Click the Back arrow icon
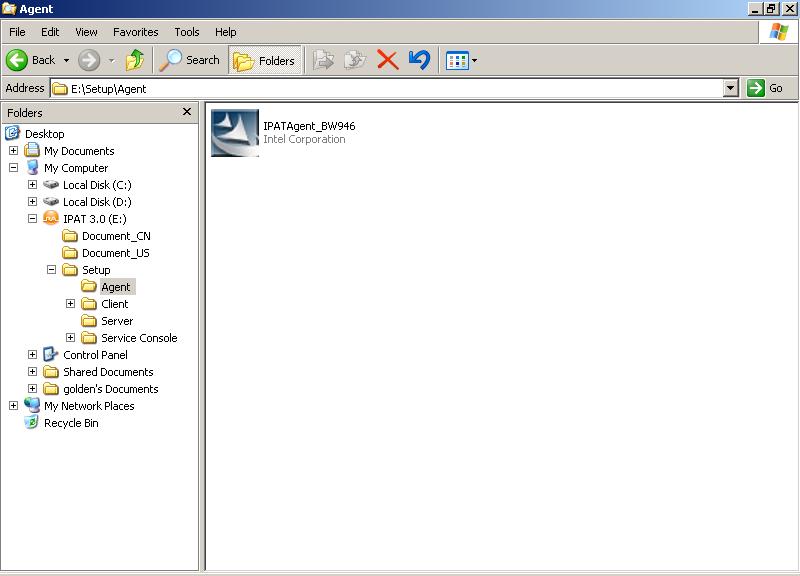Viewport: 800px width, 576px height. pyautogui.click(x=17, y=60)
